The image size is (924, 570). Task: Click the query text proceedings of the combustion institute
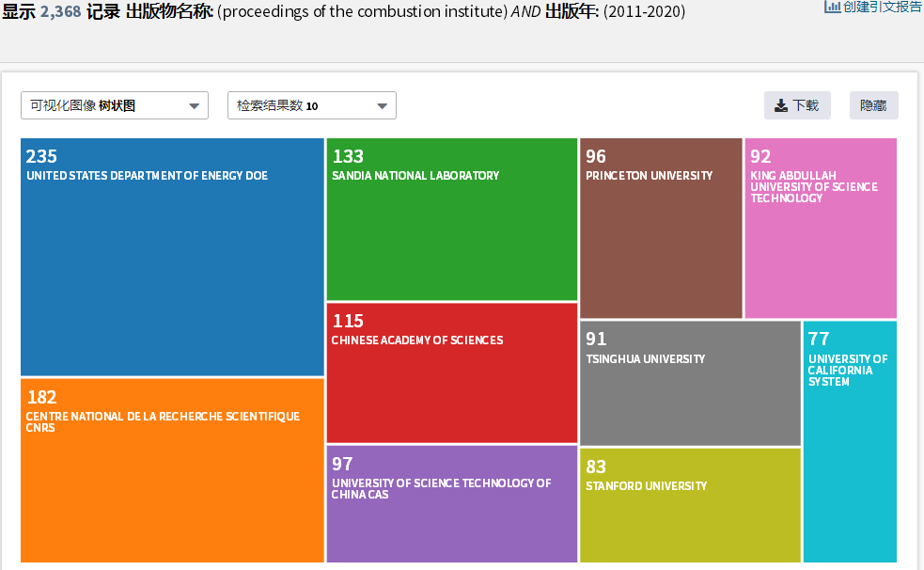click(x=363, y=11)
